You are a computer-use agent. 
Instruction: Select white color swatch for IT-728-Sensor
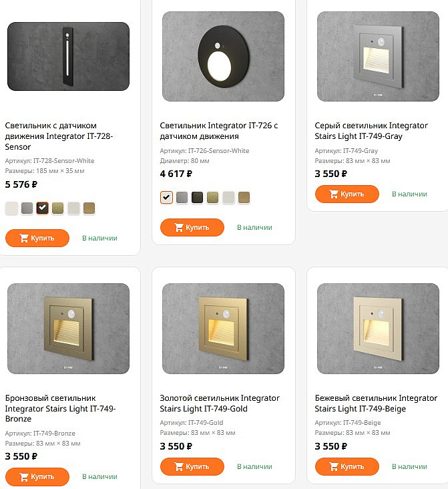11,208
